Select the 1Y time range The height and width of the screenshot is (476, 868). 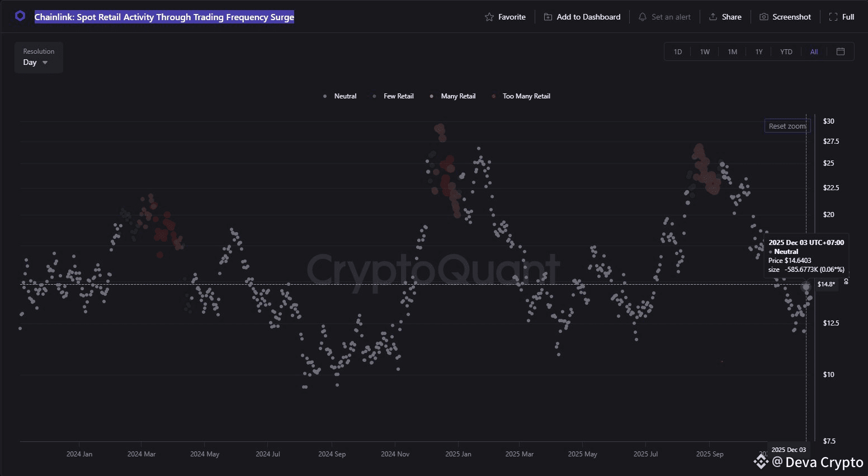[759, 52]
